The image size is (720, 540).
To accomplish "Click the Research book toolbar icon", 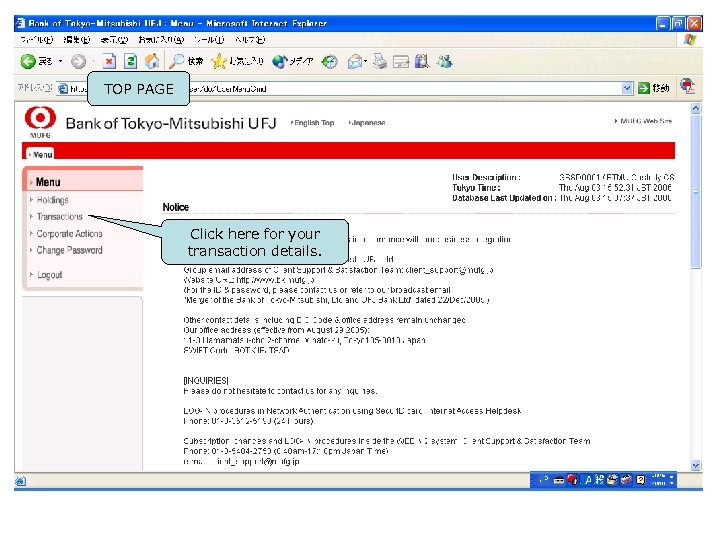I will [422, 61].
